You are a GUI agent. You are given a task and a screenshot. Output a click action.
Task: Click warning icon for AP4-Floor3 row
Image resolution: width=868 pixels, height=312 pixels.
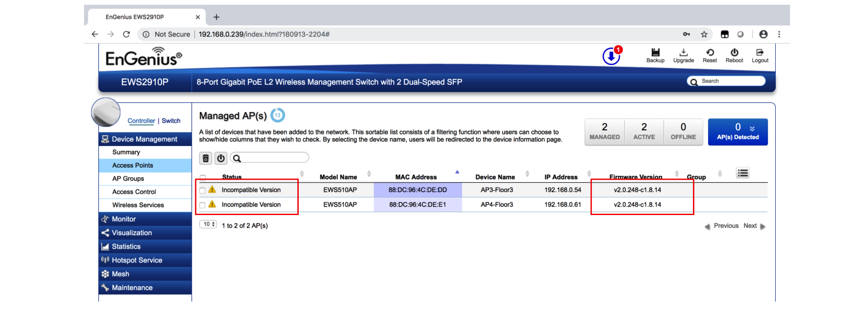[212, 204]
